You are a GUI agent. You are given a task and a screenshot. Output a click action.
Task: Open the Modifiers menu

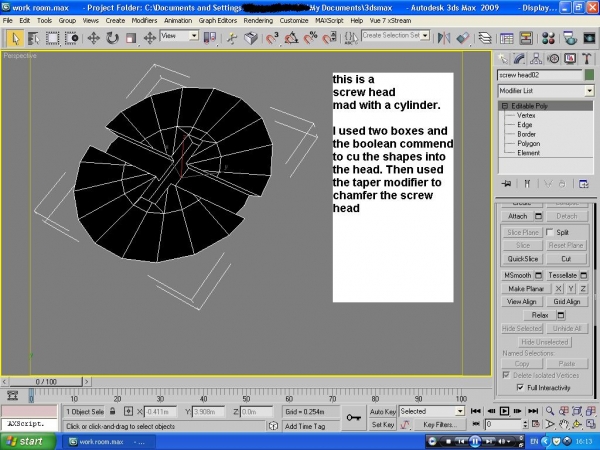click(x=144, y=21)
